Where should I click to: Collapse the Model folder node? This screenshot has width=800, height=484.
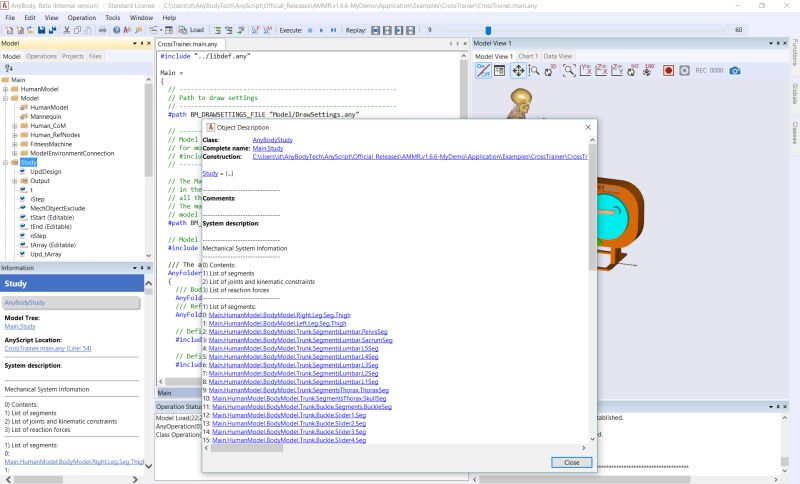6,98
